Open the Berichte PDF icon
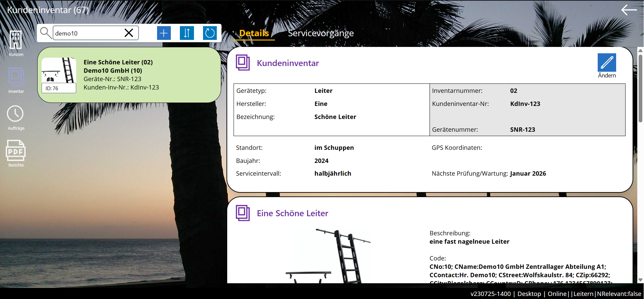Screen dimensions: 644x299 point(15,150)
